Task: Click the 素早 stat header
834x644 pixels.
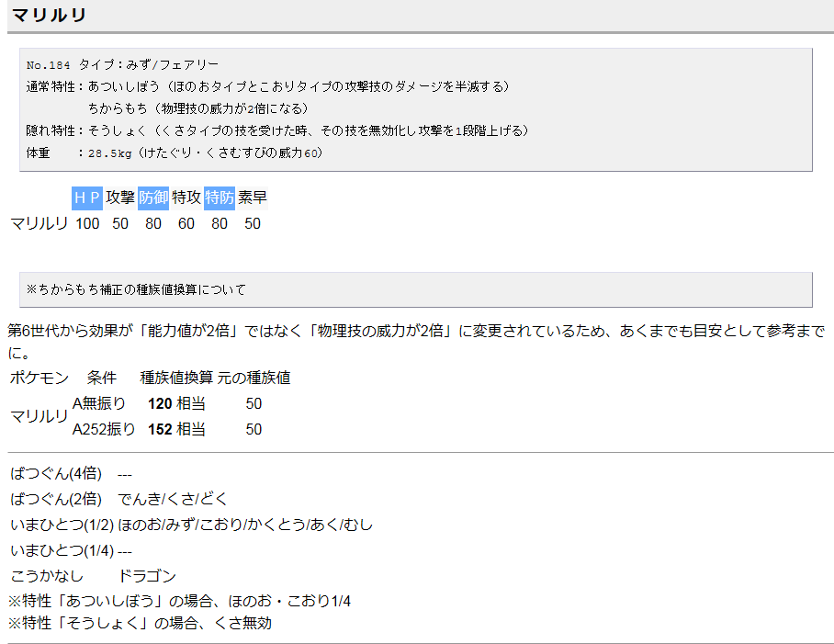Action: click(x=252, y=198)
